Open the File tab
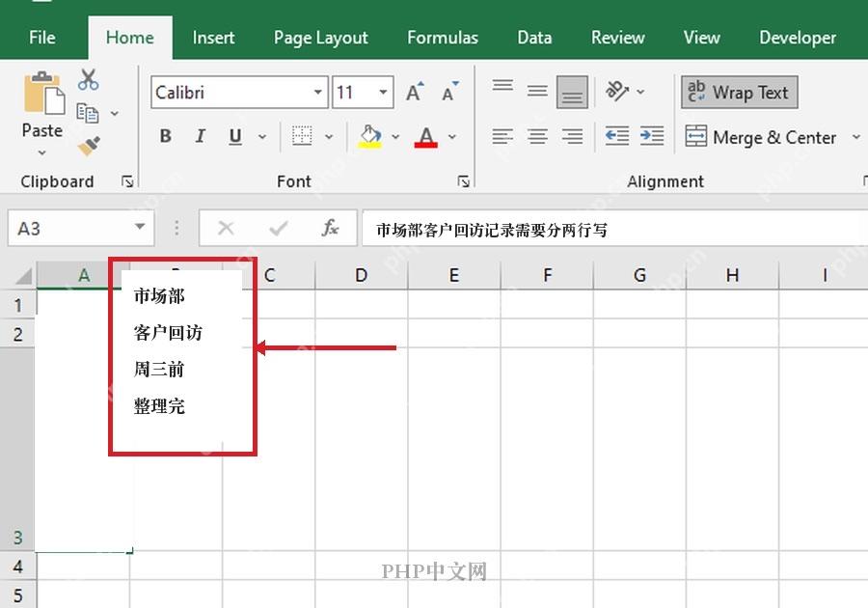The height and width of the screenshot is (608, 868). click(x=42, y=38)
